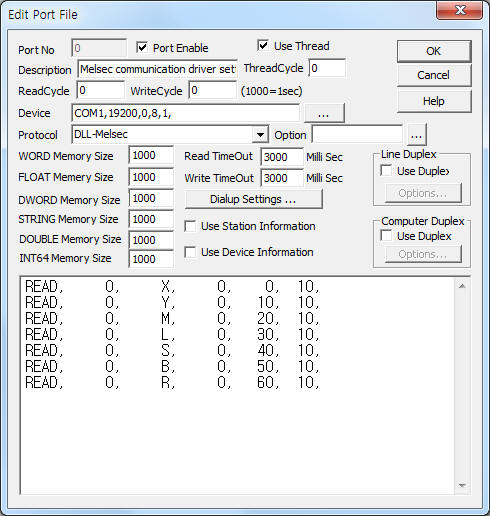Click the DOUBLE Memory Size field
The width and height of the screenshot is (490, 516).
(151, 240)
